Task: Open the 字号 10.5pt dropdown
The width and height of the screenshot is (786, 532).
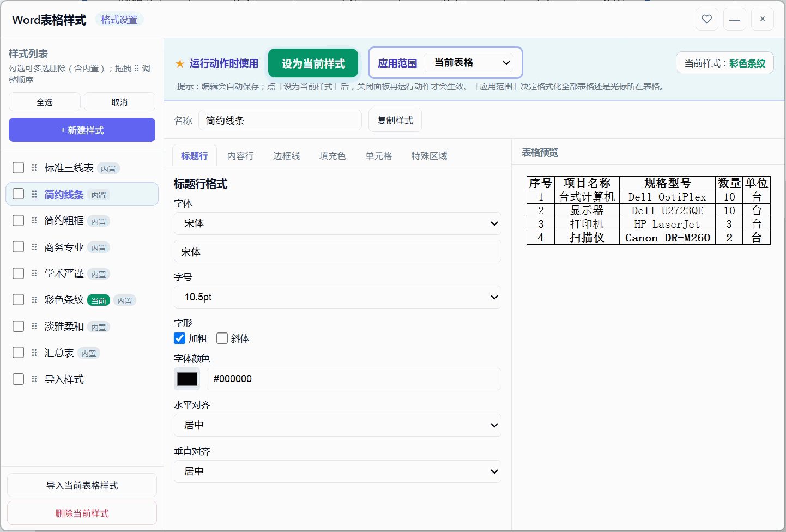Action: [x=337, y=297]
